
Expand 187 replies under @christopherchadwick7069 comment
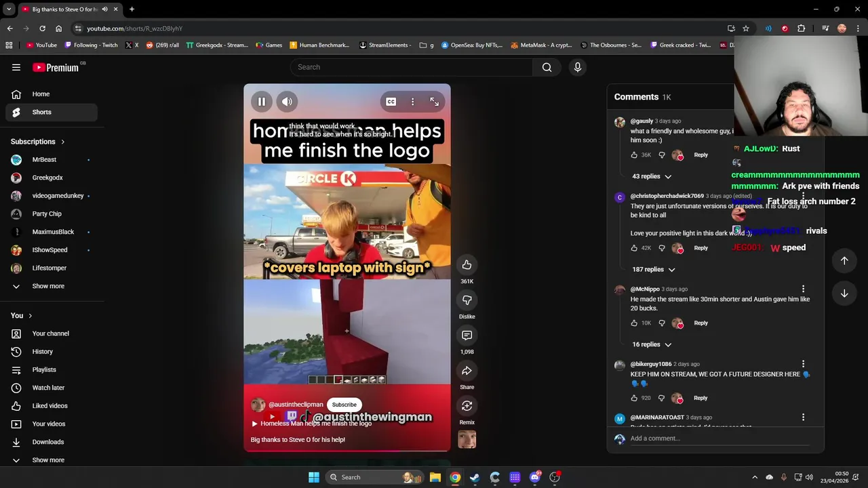tap(654, 270)
